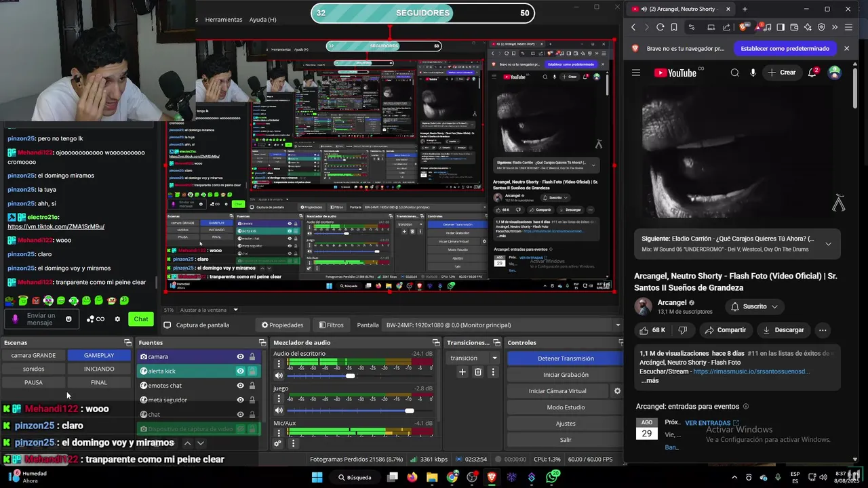The image size is (868, 488).
Task: Search YouTube by voice microphone
Action: pyautogui.click(x=753, y=73)
